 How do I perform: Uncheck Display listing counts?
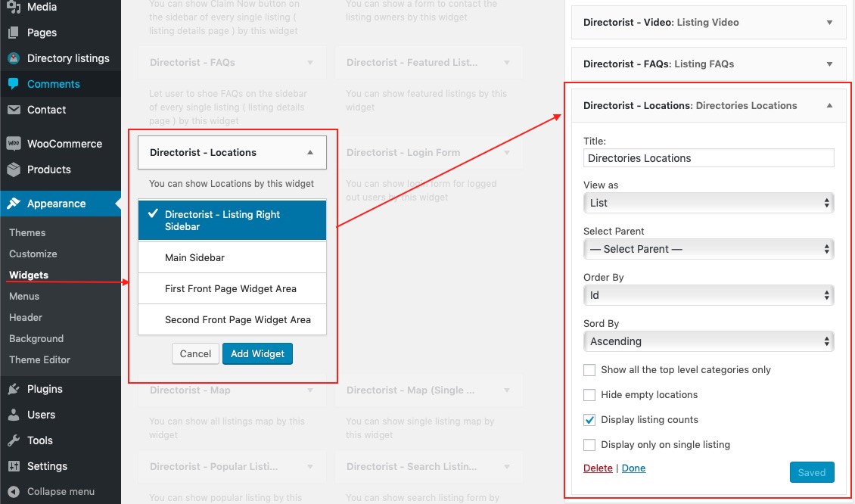tap(589, 420)
